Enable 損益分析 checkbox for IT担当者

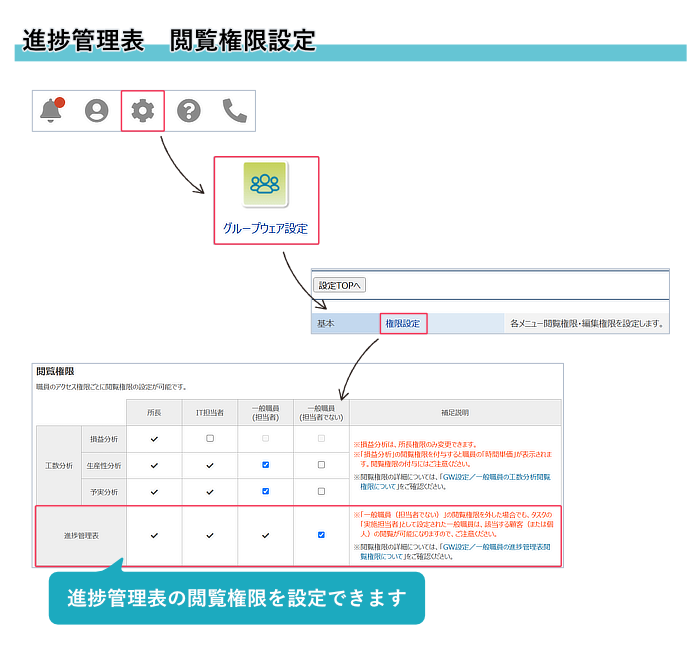pos(209,438)
